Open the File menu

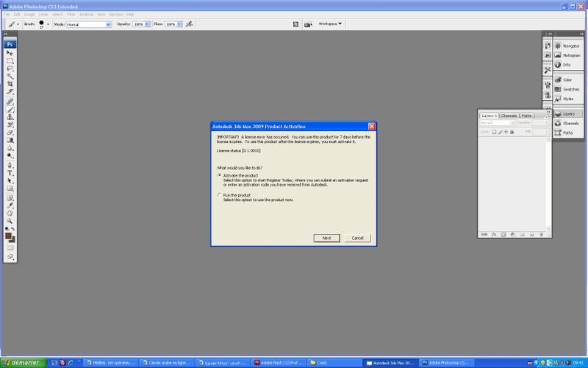pyautogui.click(x=7, y=15)
